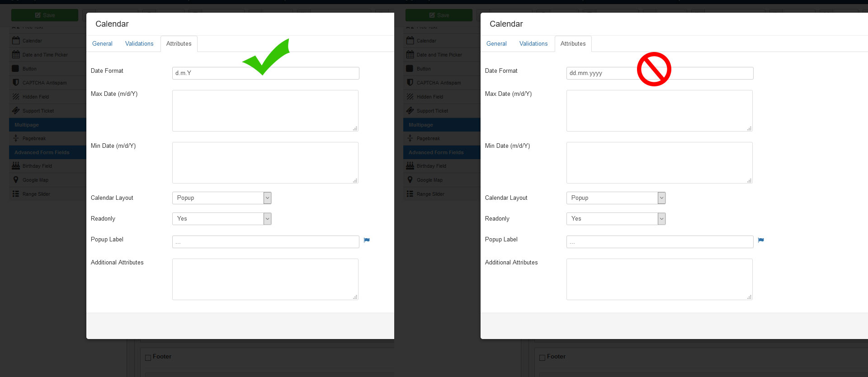This screenshot has height=377, width=868.
Task: Click Date and Time Picker icon in left sidebar
Action: click(x=16, y=54)
